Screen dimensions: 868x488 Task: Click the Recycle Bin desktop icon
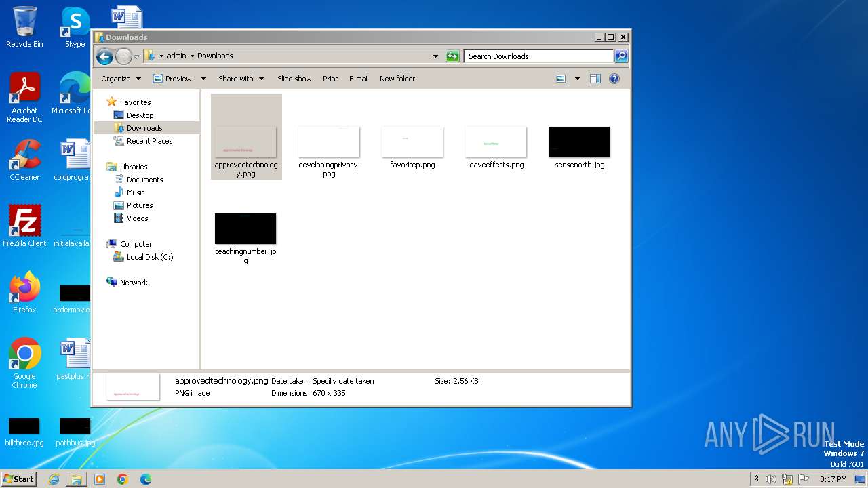(24, 27)
